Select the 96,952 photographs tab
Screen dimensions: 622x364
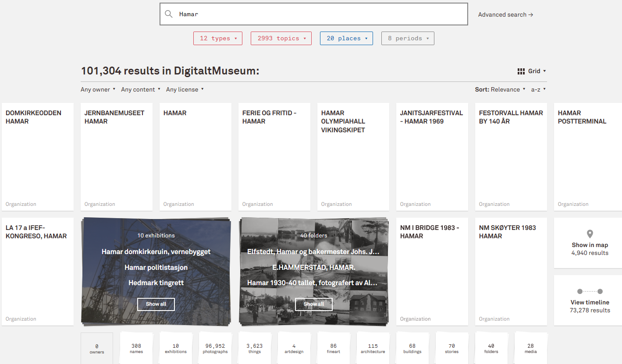(215, 348)
